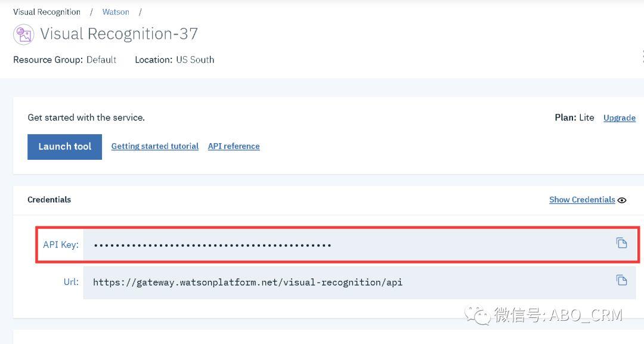Image resolution: width=644 pixels, height=344 pixels.
Task: Open the API reference link
Action: pyautogui.click(x=234, y=146)
